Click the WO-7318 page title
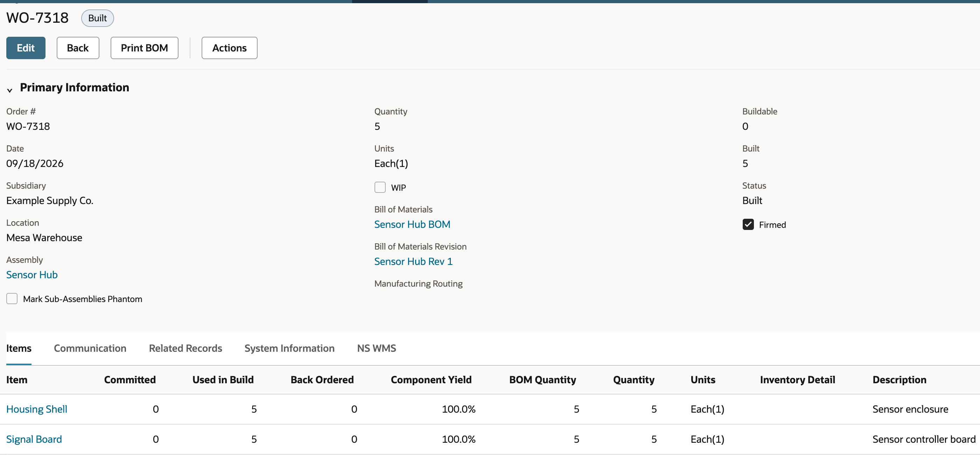Screen dimensions: 980x455 point(37,18)
